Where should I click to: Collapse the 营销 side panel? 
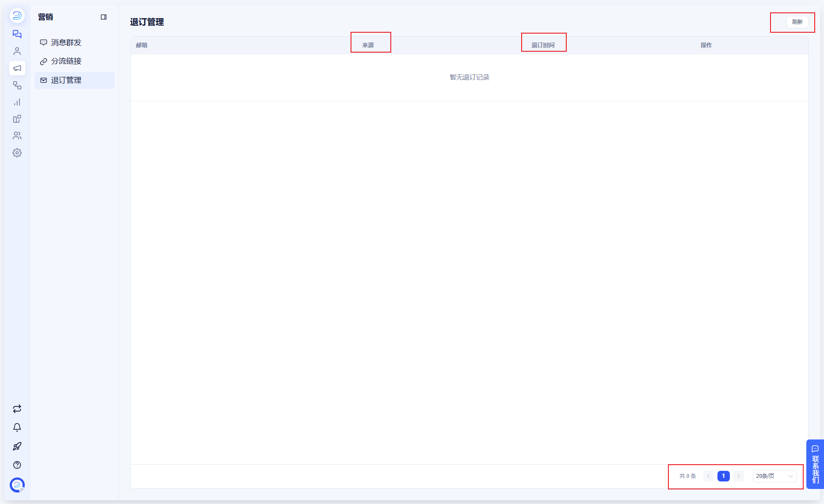click(x=103, y=17)
